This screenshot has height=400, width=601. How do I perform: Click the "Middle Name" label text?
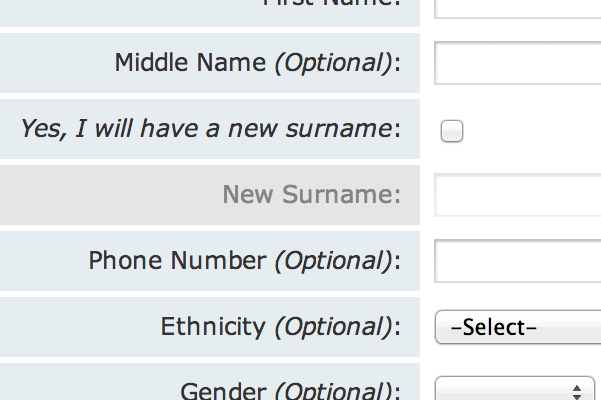click(x=191, y=63)
